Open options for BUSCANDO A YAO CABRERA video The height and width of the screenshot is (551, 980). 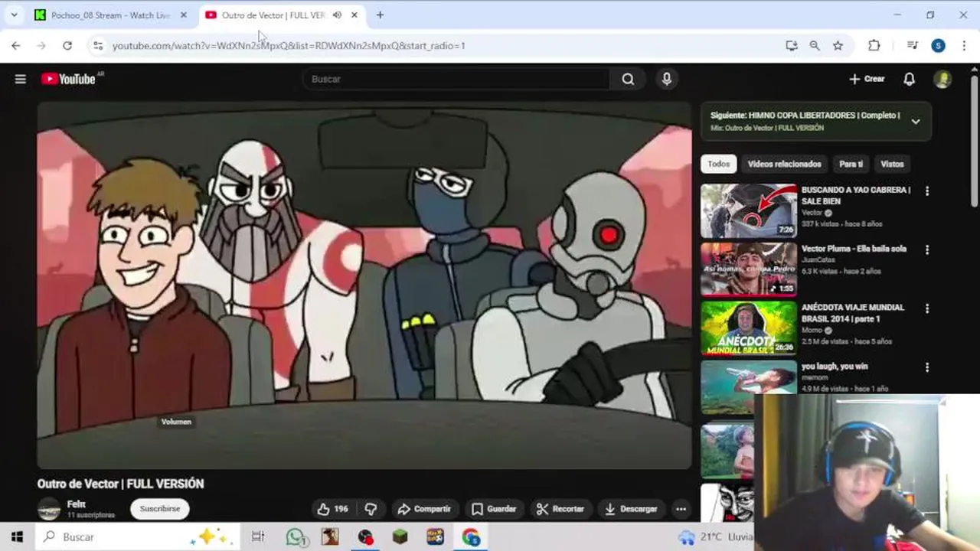[x=927, y=191]
